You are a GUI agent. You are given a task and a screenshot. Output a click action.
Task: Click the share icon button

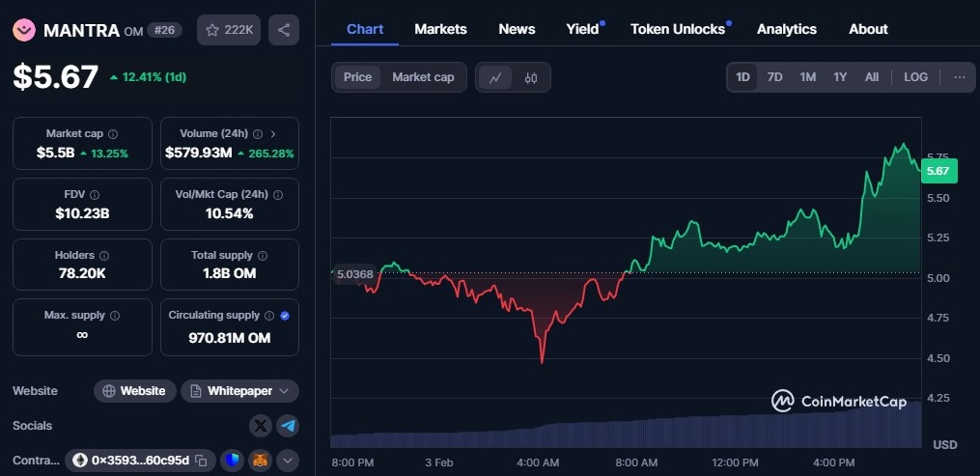[284, 30]
